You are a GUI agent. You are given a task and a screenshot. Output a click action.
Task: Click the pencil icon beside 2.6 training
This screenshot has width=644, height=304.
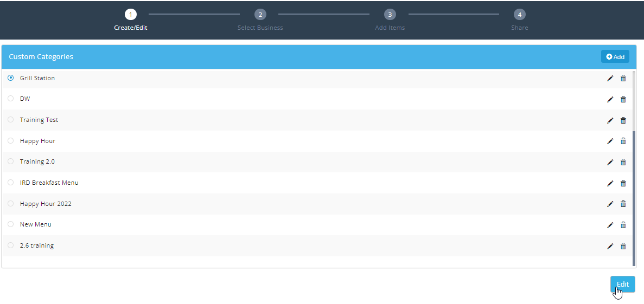tap(610, 246)
